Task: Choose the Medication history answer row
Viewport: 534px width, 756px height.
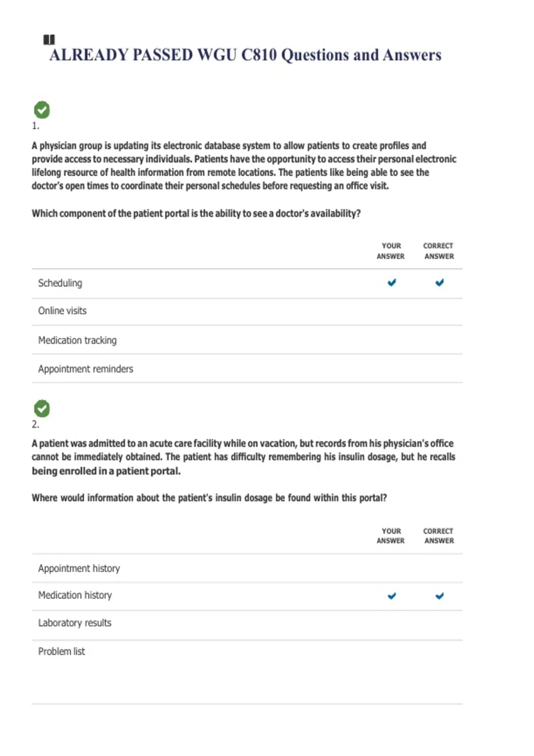Action: [x=75, y=595]
